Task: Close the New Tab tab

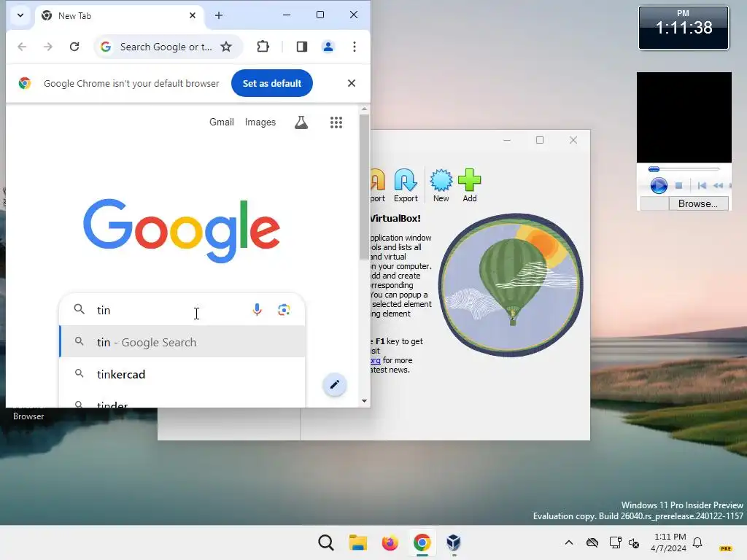Action: click(193, 15)
